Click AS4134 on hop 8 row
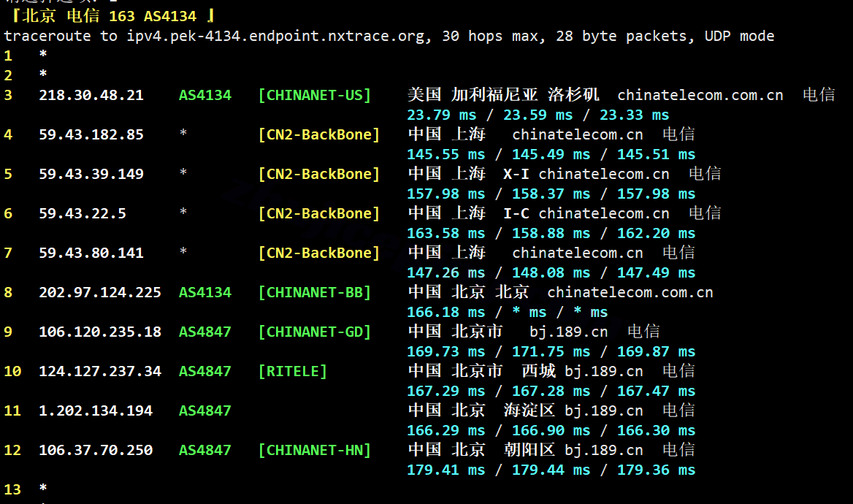Viewport: 853px width, 504px height. pyautogui.click(x=205, y=292)
